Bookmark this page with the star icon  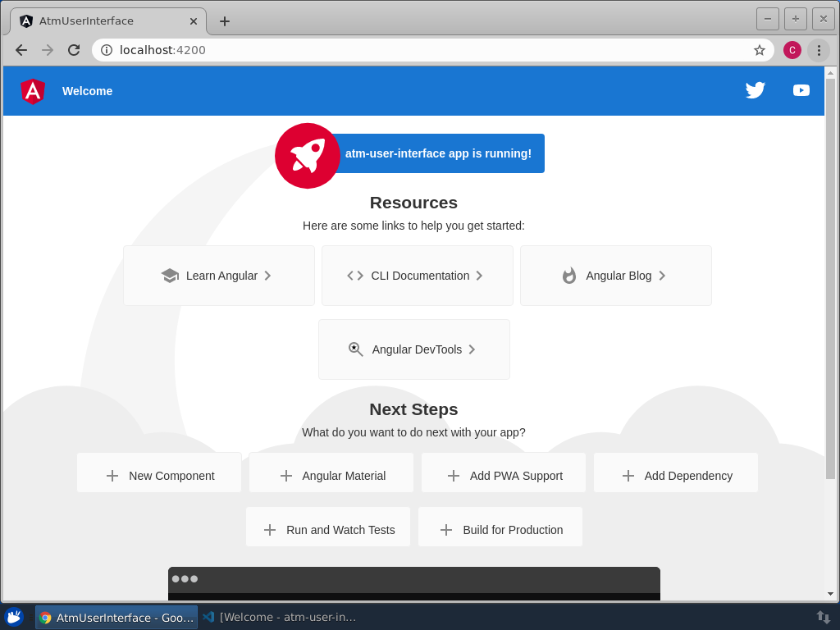759,50
